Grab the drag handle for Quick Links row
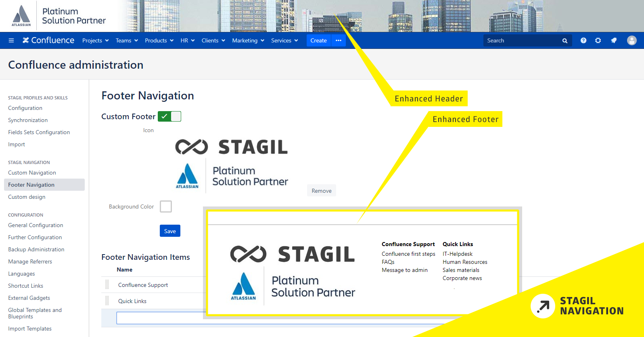The image size is (644, 337). coord(107,301)
